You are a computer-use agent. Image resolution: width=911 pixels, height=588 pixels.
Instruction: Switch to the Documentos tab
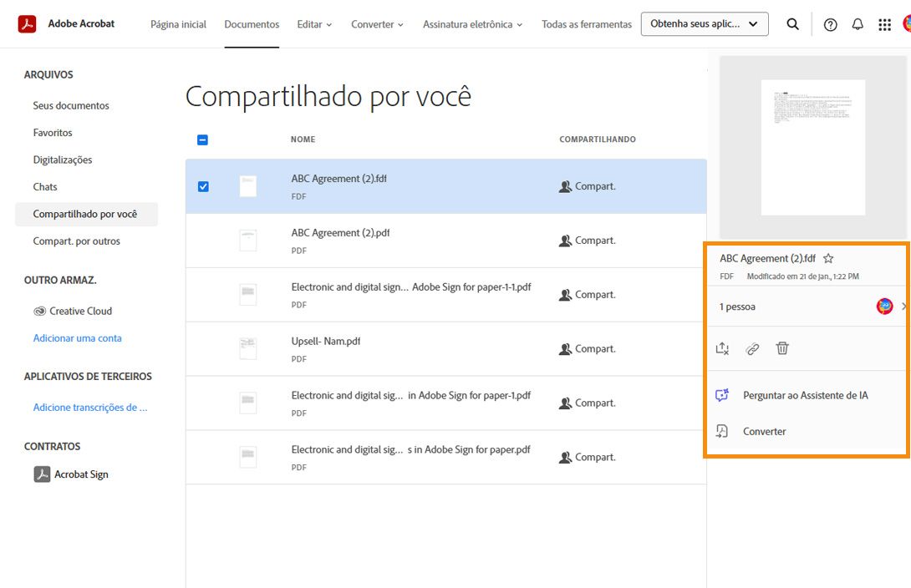coord(252,24)
